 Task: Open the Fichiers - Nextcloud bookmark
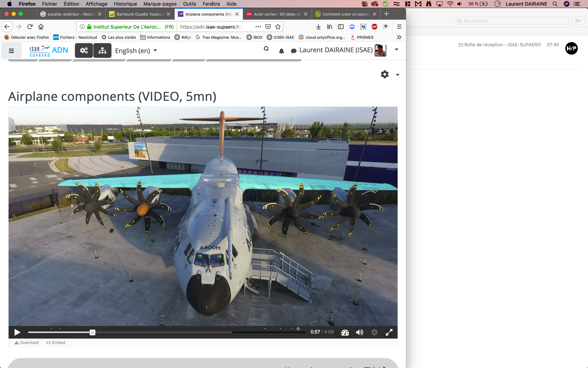tap(75, 37)
